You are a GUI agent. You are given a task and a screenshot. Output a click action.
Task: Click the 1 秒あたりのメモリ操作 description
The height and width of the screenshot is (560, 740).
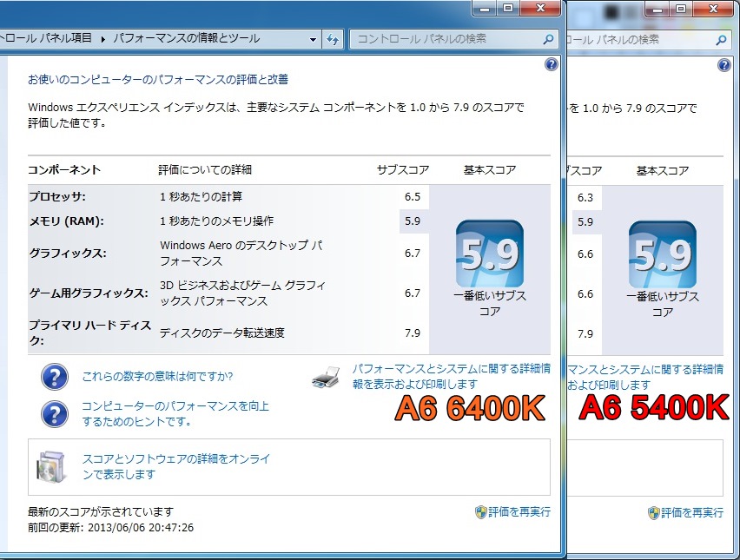pyautogui.click(x=216, y=221)
